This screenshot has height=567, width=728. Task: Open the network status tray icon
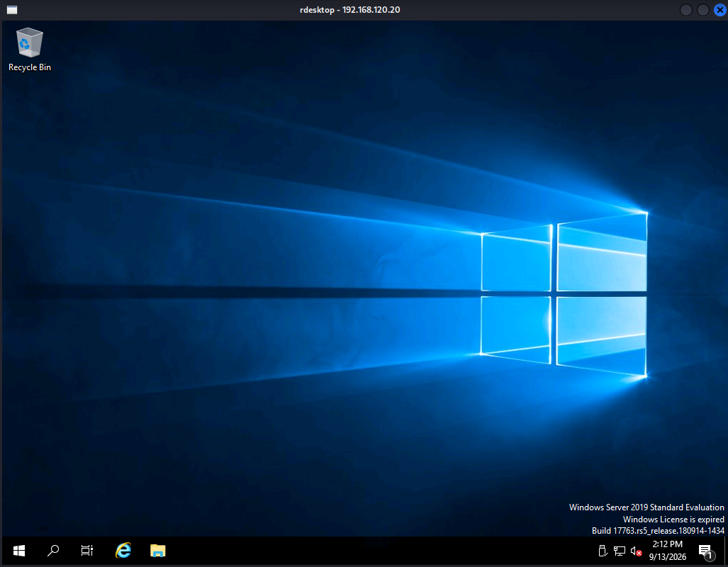[620, 551]
